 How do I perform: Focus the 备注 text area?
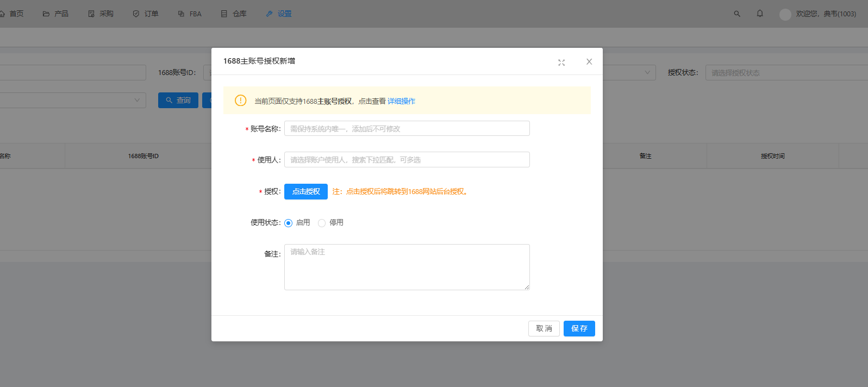coord(407,267)
